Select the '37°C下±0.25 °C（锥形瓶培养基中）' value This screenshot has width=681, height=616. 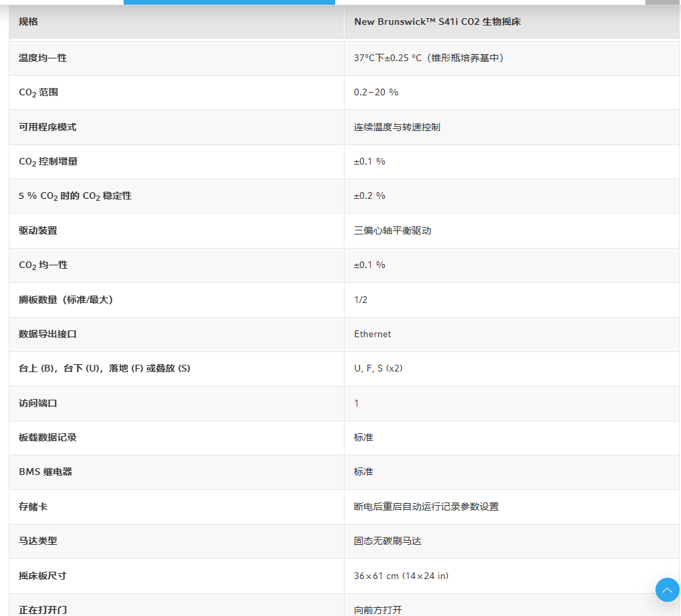click(428, 58)
